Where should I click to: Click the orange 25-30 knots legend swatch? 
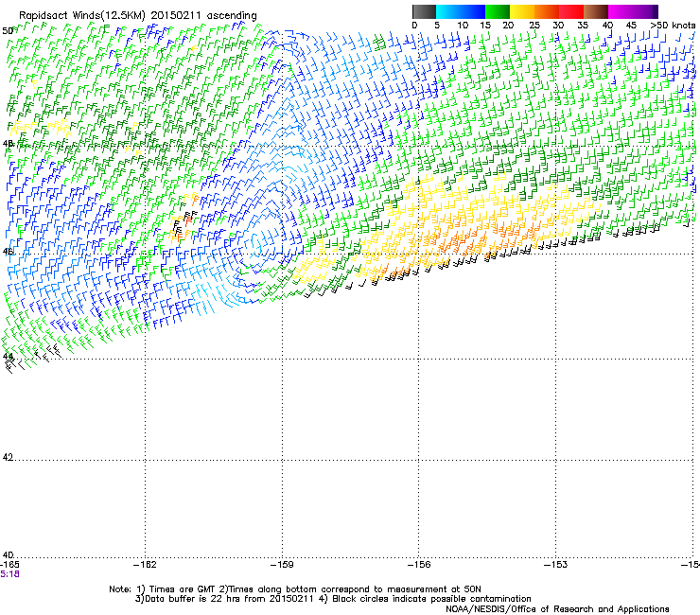tap(547, 11)
